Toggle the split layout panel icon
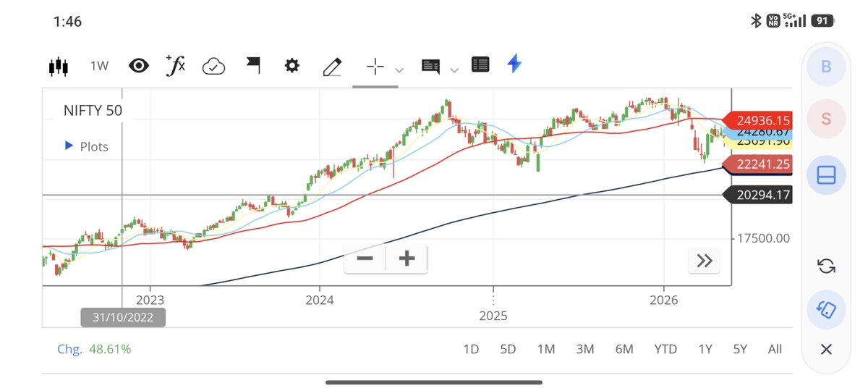This screenshot has width=868, height=391. coord(826,175)
